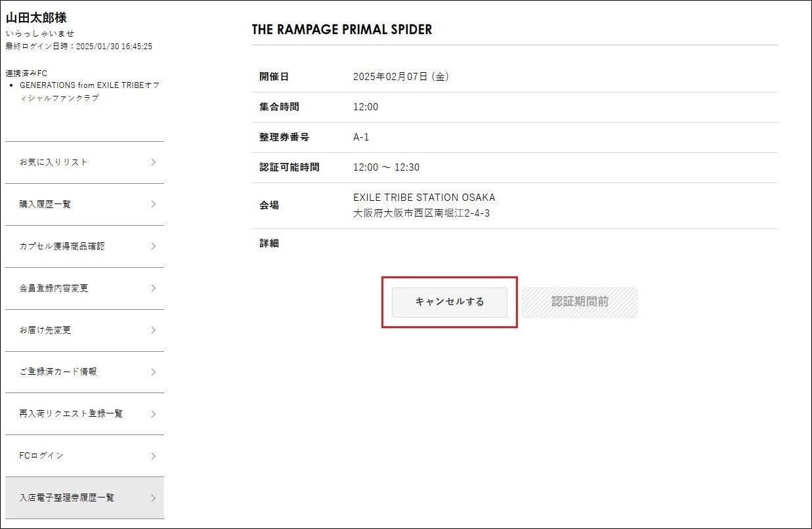This screenshot has height=529, width=812.
Task: Click chevron next to 購入履歴一覧
Action: click(153, 204)
